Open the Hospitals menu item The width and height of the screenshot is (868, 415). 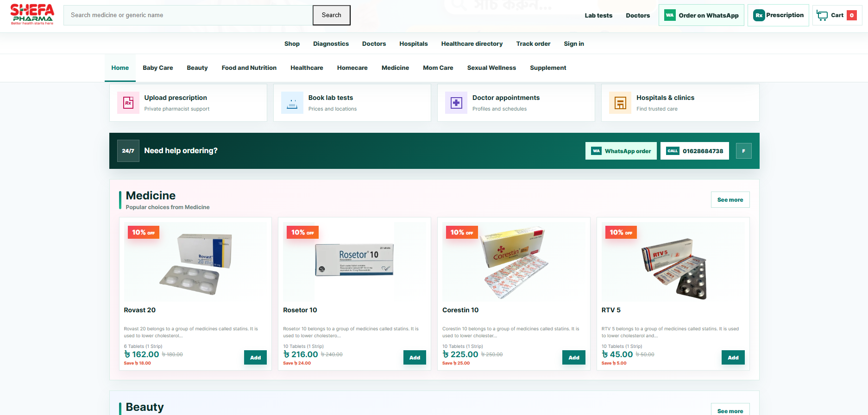point(414,43)
